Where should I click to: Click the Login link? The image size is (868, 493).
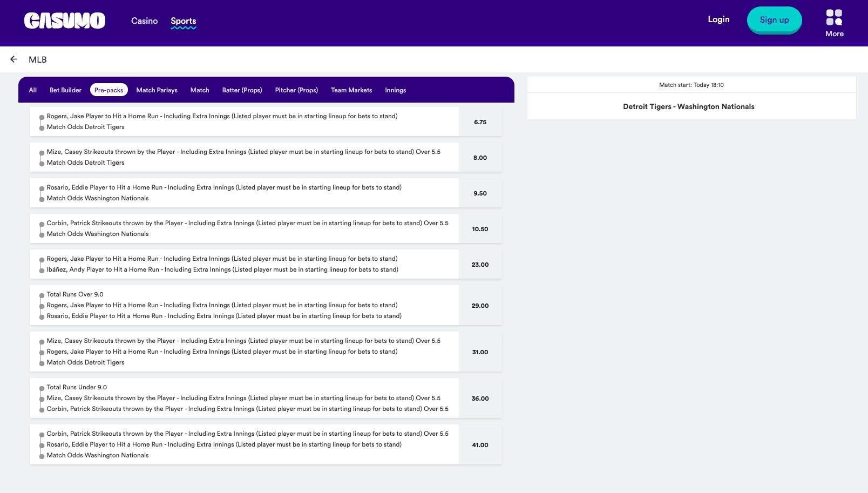pyautogui.click(x=718, y=19)
